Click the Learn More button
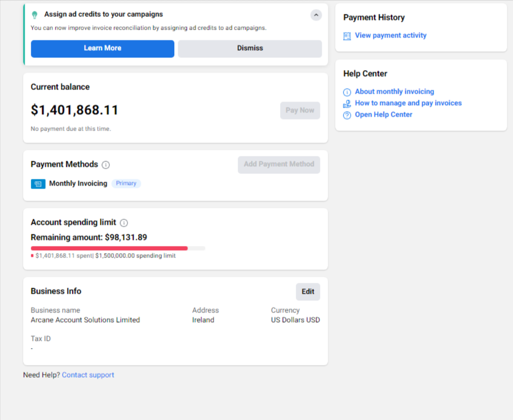This screenshot has height=420, width=513. tap(102, 49)
